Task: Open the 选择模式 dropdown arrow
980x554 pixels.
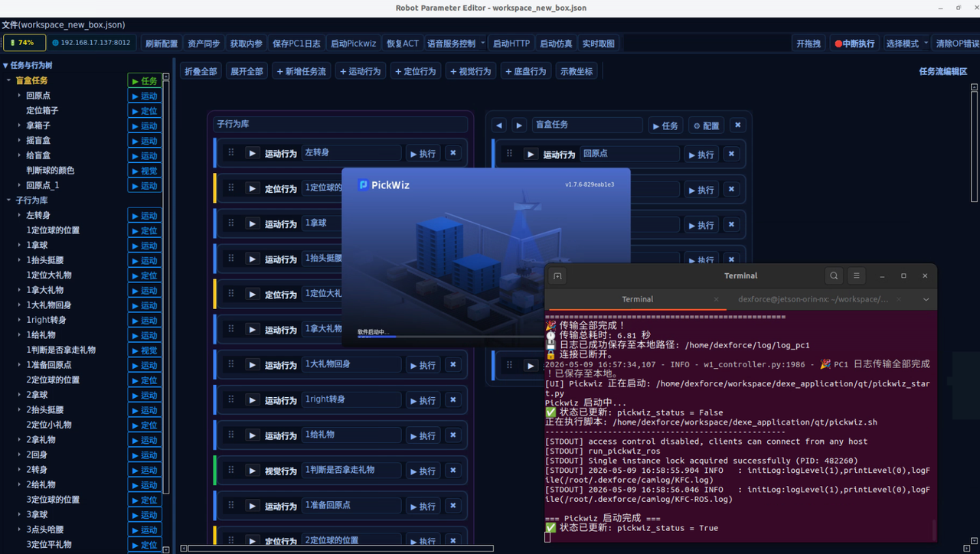Action: [926, 44]
